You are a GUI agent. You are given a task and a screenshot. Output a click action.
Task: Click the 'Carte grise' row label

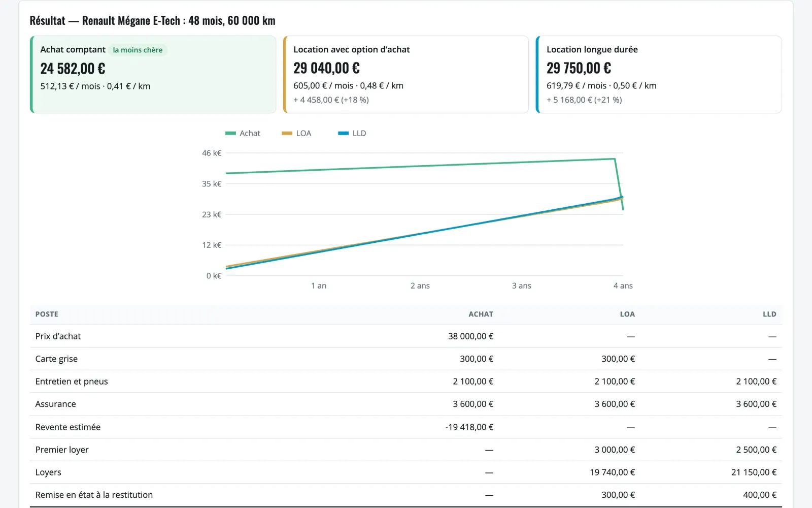(x=56, y=359)
